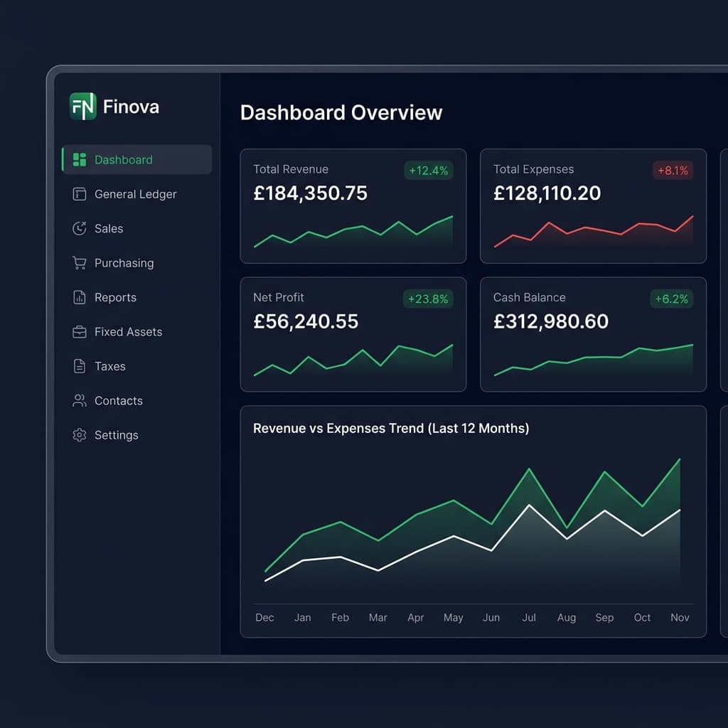The height and width of the screenshot is (728, 728).
Task: Go to General Ledger section
Action: click(136, 194)
